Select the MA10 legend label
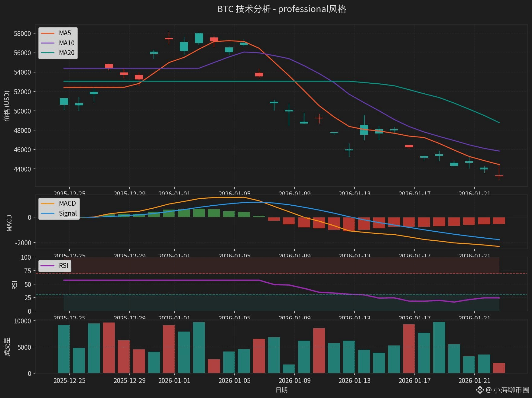Image resolution: width=532 pixels, height=398 pixels. tap(66, 43)
